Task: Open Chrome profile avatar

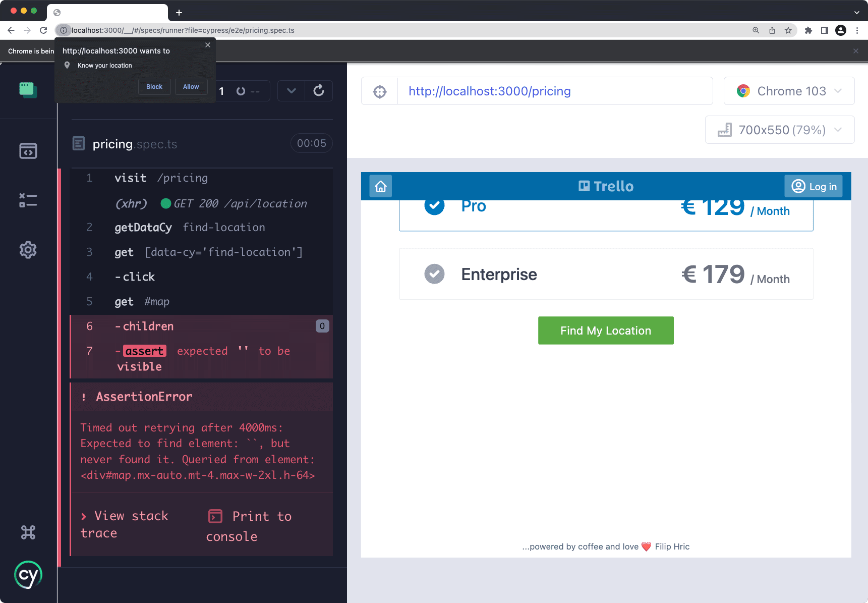Action: [841, 30]
